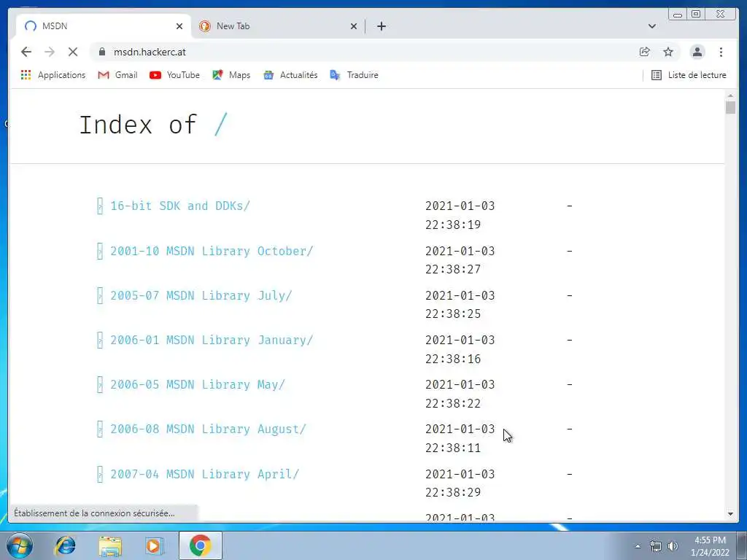This screenshot has width=747, height=560.
Task: Close the New Tab tab
Action: 354,26
